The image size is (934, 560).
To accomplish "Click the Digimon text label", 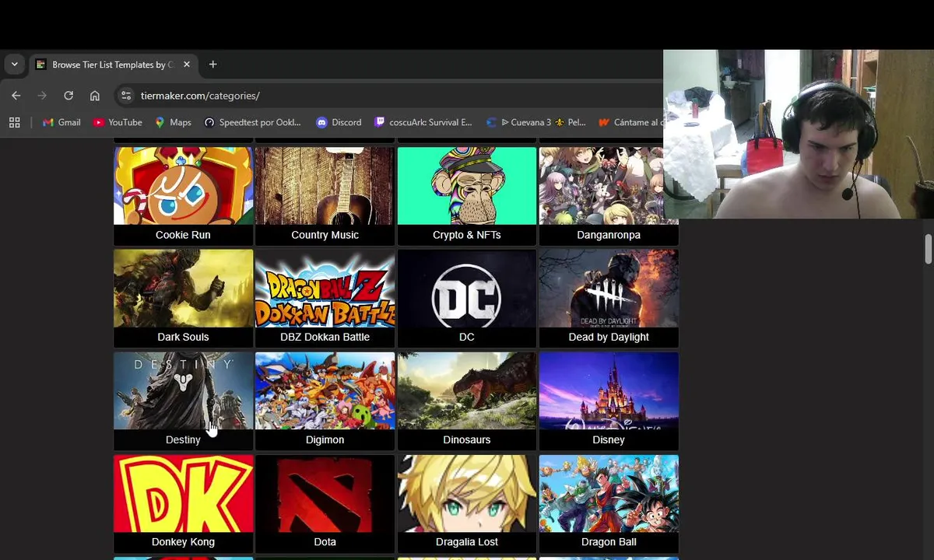I will click(x=325, y=439).
